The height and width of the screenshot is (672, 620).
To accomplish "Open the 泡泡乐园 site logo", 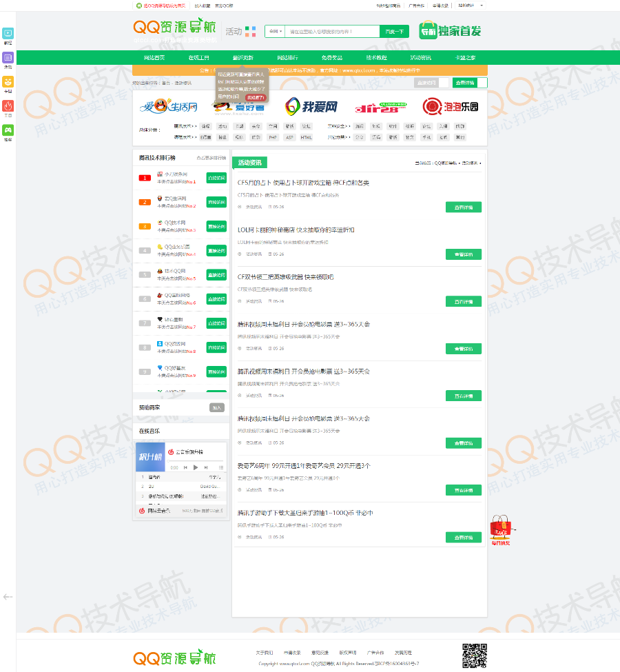I will click(x=451, y=106).
